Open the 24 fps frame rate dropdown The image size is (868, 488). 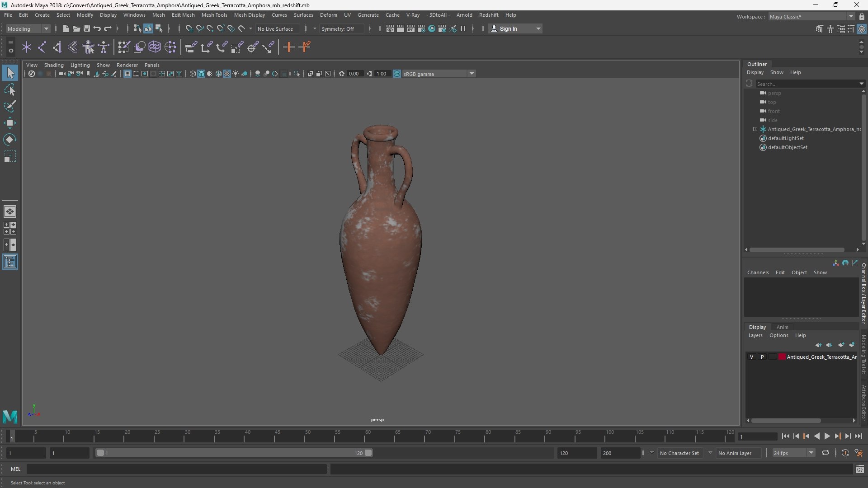tap(793, 453)
